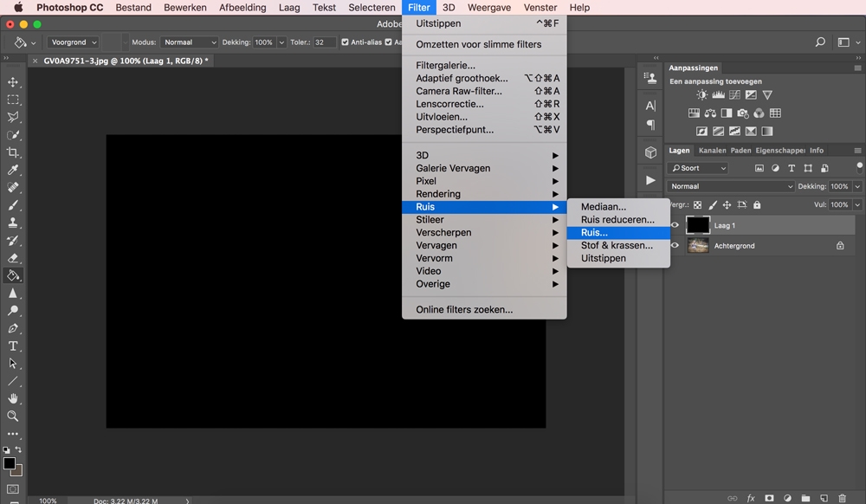Open the Curves adjustment icon
Viewport: 866px width, 504px height.
pos(734,95)
